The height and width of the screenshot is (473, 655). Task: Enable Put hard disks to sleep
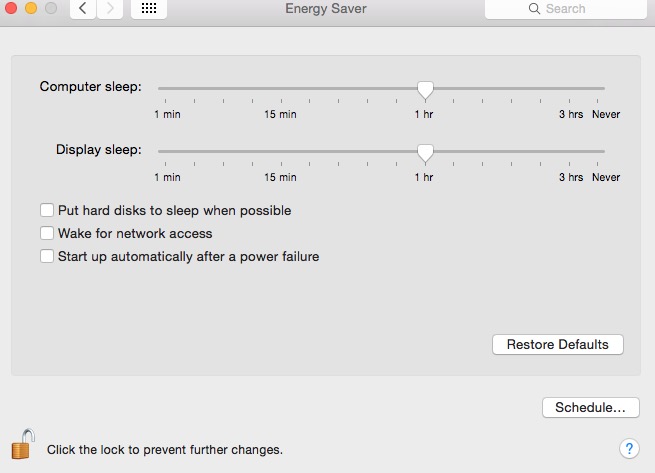(x=47, y=211)
